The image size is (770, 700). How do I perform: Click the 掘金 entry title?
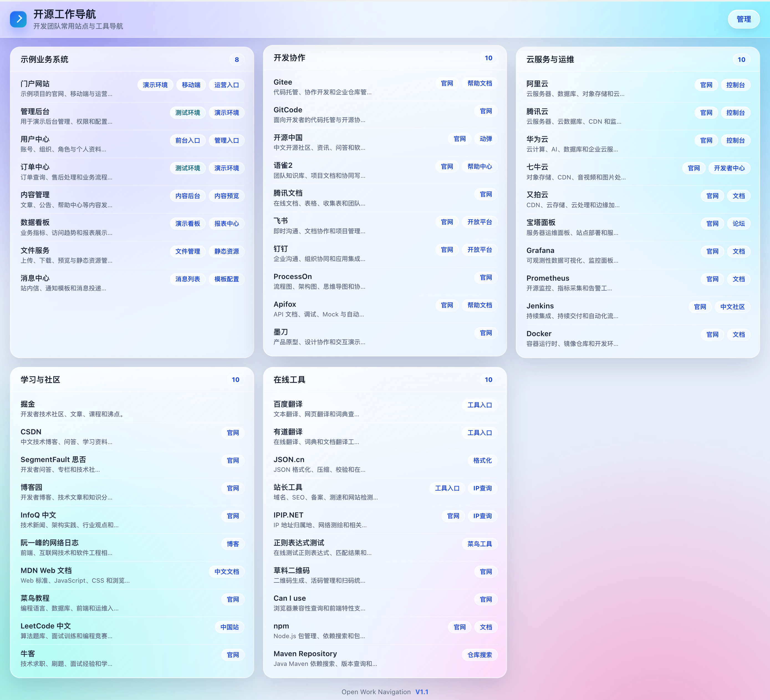[x=27, y=404]
